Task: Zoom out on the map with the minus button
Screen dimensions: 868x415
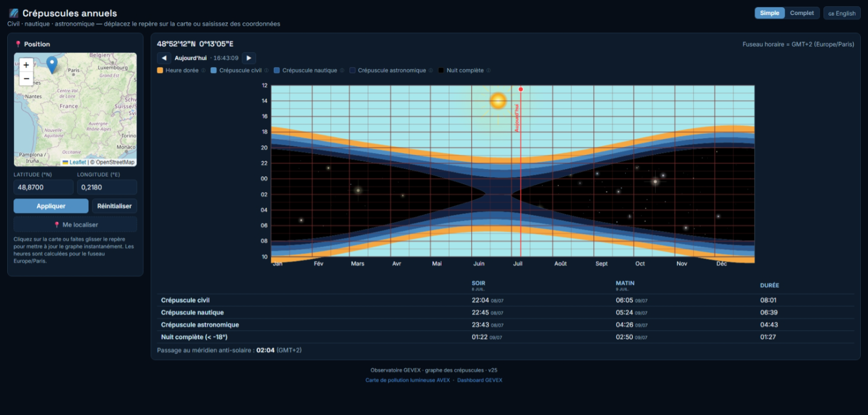Action: 26,79
